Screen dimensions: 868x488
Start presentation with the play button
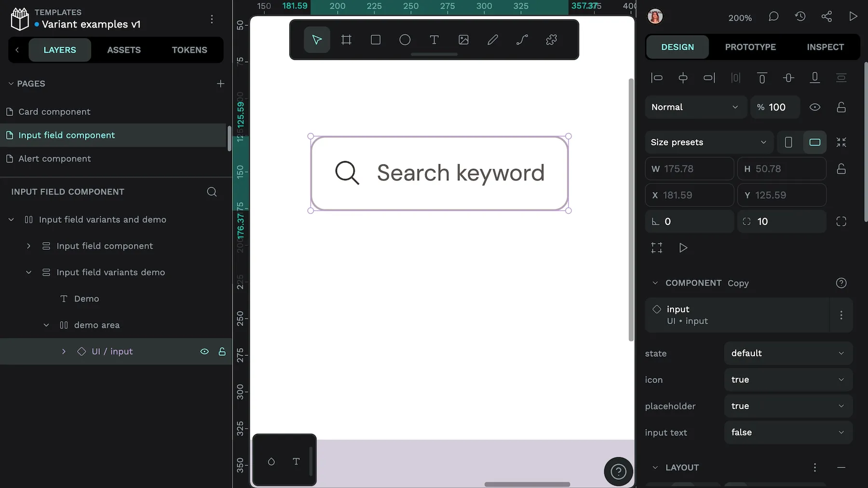pyautogui.click(x=853, y=16)
